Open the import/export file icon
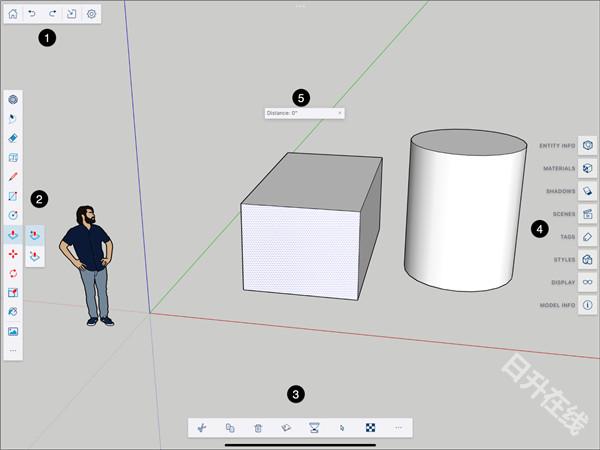 click(x=72, y=14)
